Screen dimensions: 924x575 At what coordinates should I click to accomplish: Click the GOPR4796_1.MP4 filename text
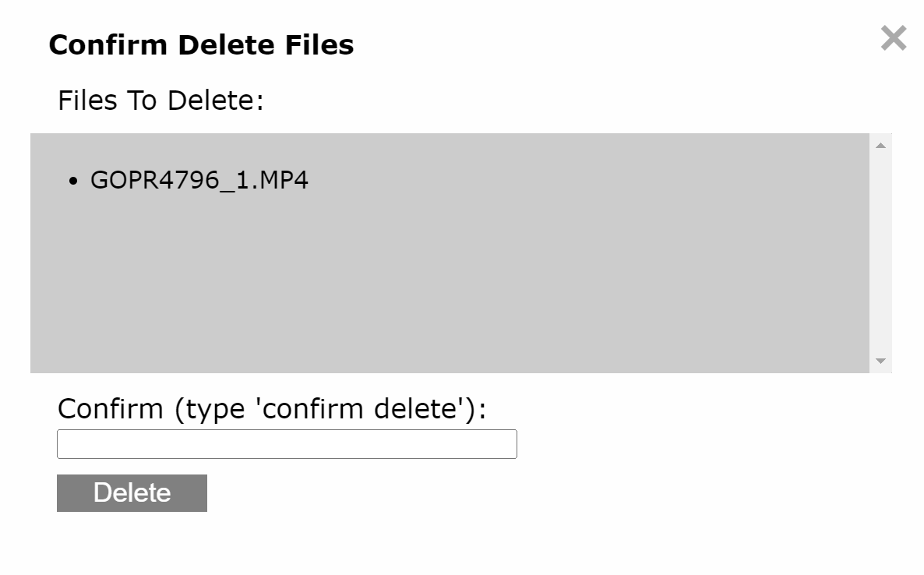tap(199, 181)
